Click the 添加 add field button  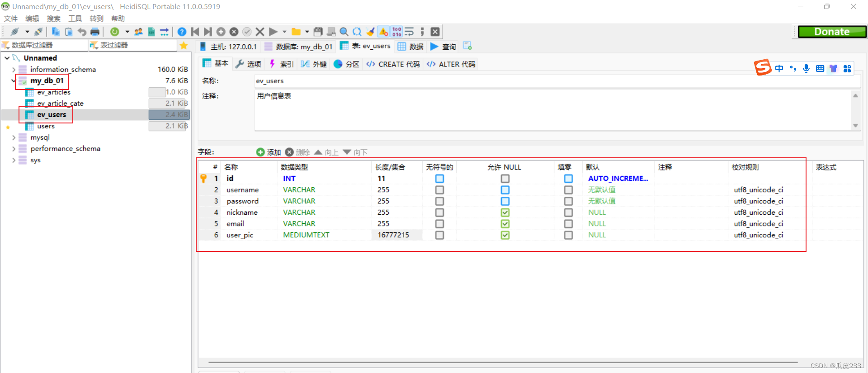269,152
